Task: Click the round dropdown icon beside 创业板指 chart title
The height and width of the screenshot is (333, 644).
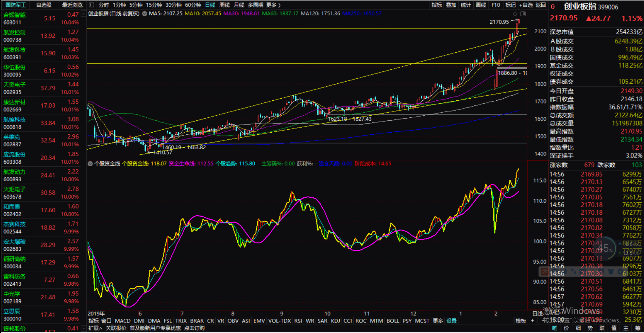Action: pyautogui.click(x=145, y=14)
